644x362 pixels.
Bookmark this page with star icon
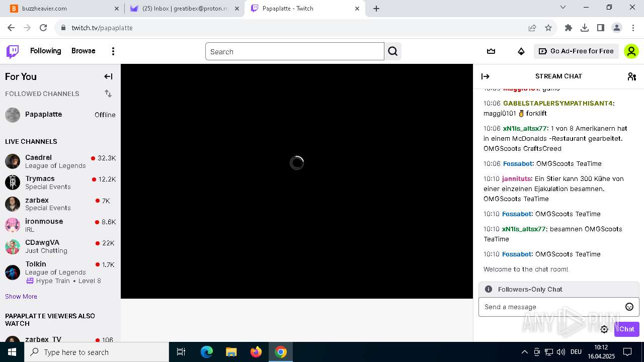tap(548, 28)
